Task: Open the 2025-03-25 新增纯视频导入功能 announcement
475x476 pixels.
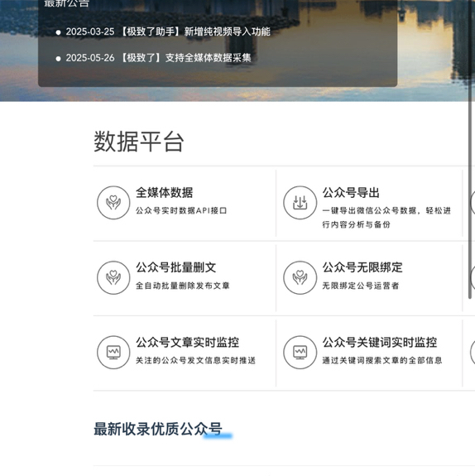Action: [168, 31]
